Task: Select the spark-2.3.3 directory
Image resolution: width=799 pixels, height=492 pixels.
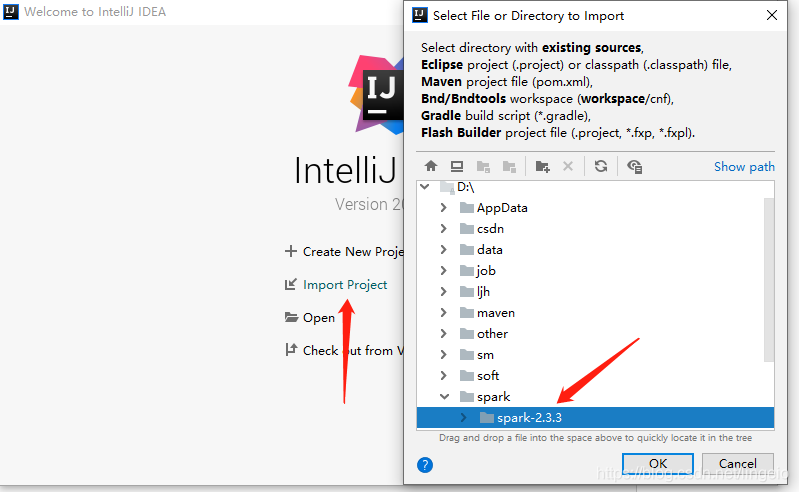Action: (595, 418)
